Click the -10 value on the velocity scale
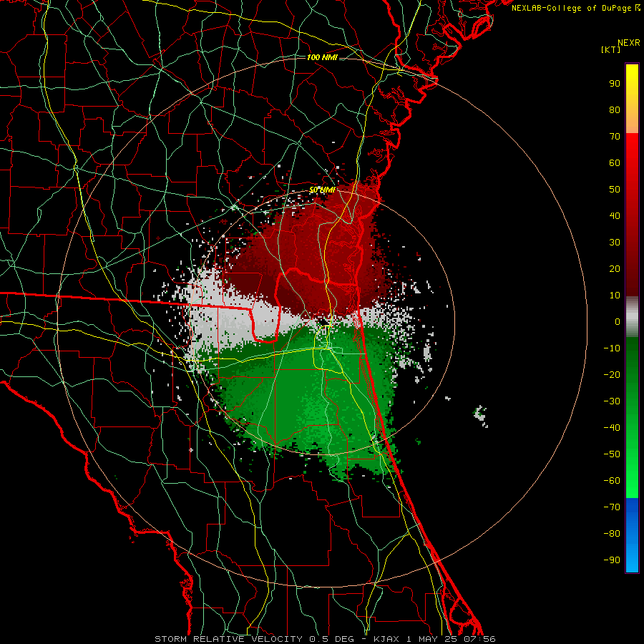 612,348
